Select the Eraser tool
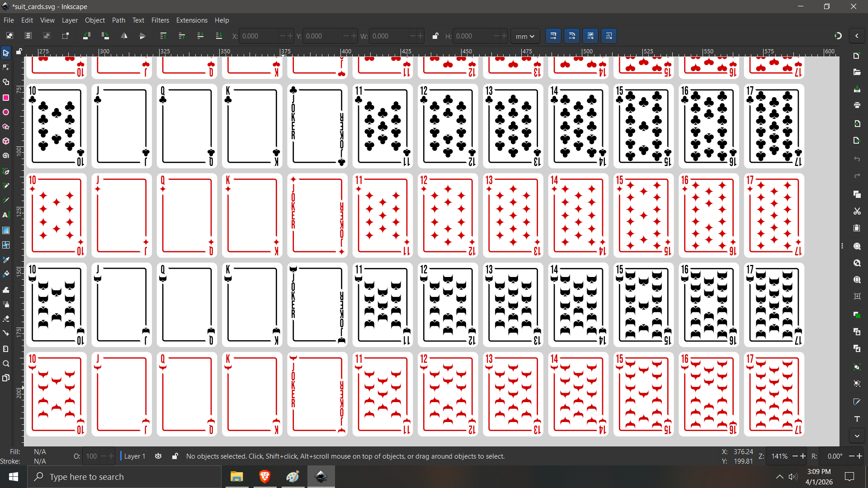 (x=6, y=319)
